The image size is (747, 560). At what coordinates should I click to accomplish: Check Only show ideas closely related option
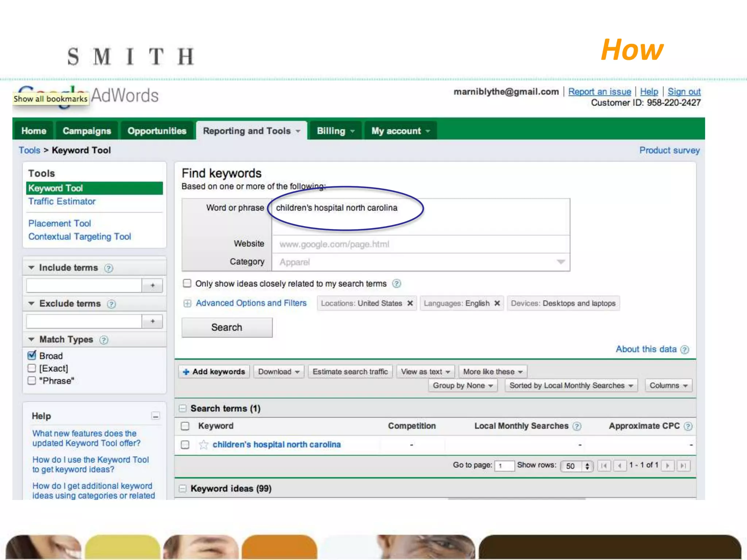pyautogui.click(x=187, y=283)
